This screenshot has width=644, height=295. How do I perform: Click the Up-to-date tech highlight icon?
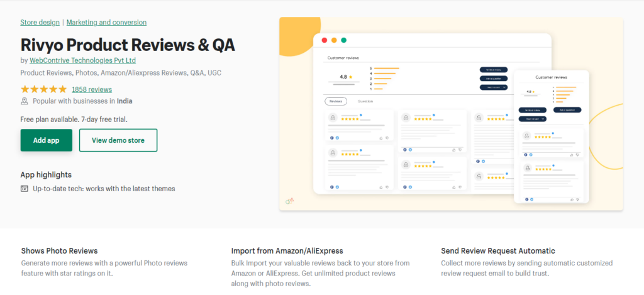tap(25, 189)
